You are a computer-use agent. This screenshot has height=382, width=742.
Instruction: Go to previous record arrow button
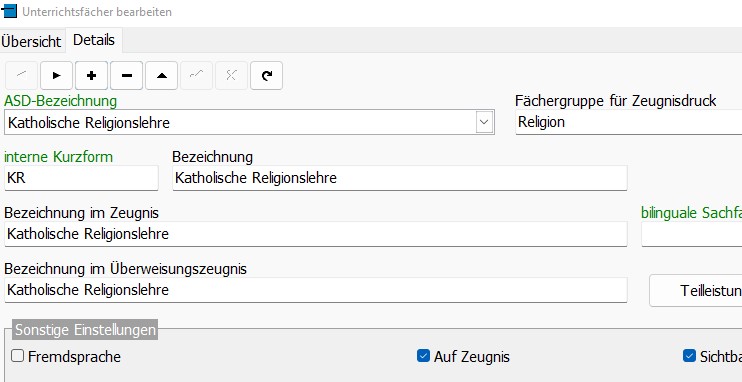coord(21,75)
